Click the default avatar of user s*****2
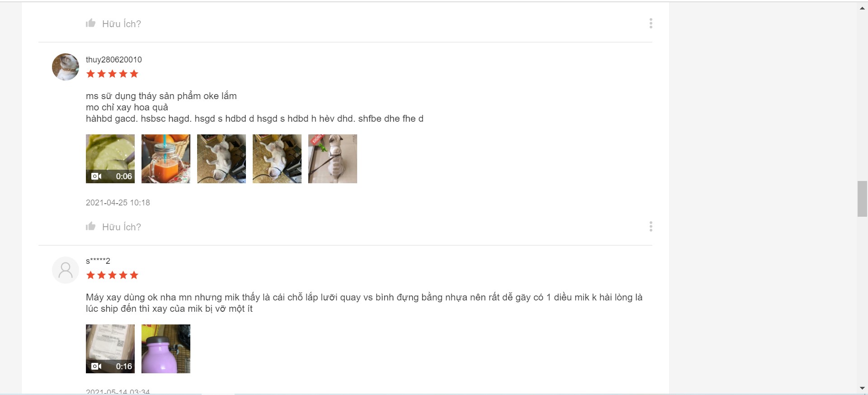 click(66, 270)
